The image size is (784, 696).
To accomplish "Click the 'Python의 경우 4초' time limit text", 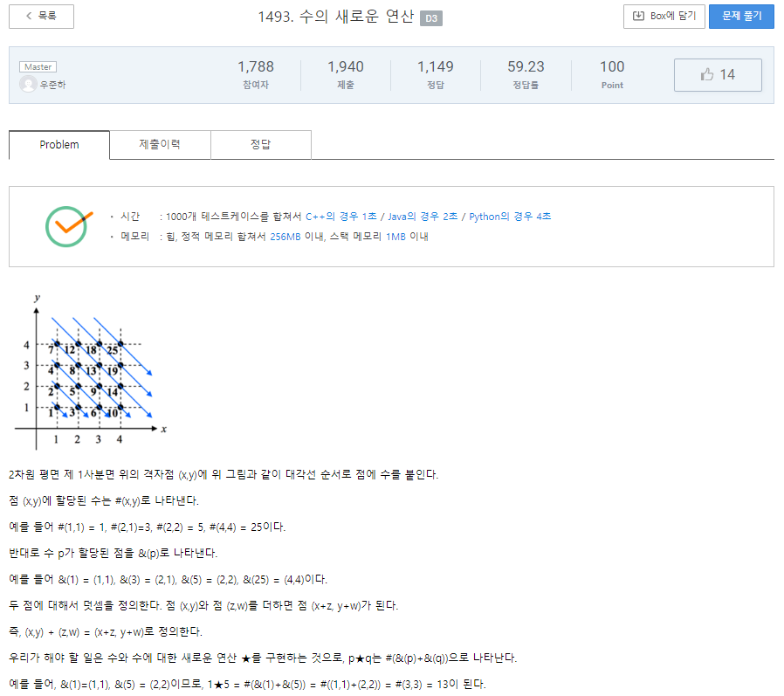I will [510, 217].
